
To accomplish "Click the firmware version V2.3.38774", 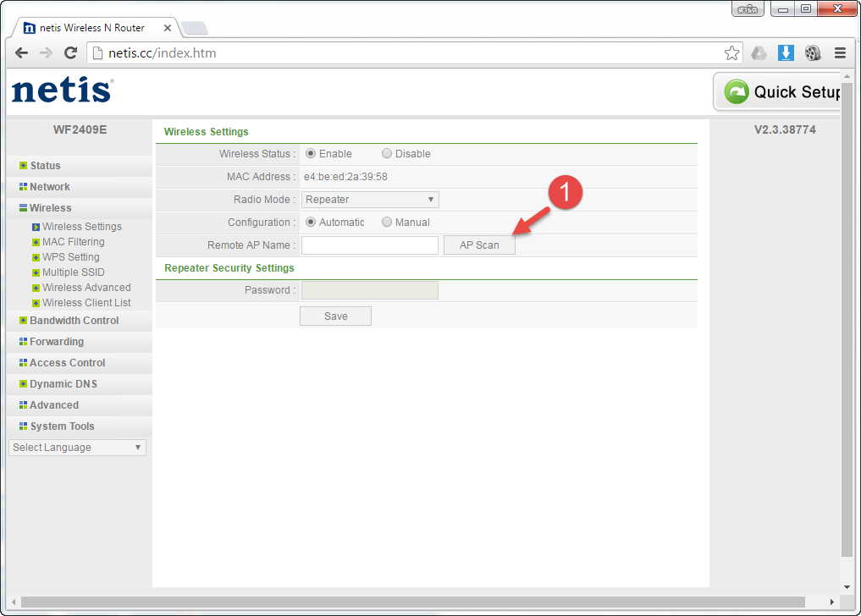I will [x=785, y=130].
